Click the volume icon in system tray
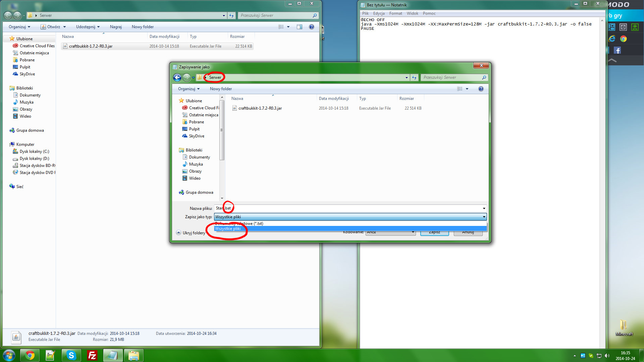 [x=607, y=356]
